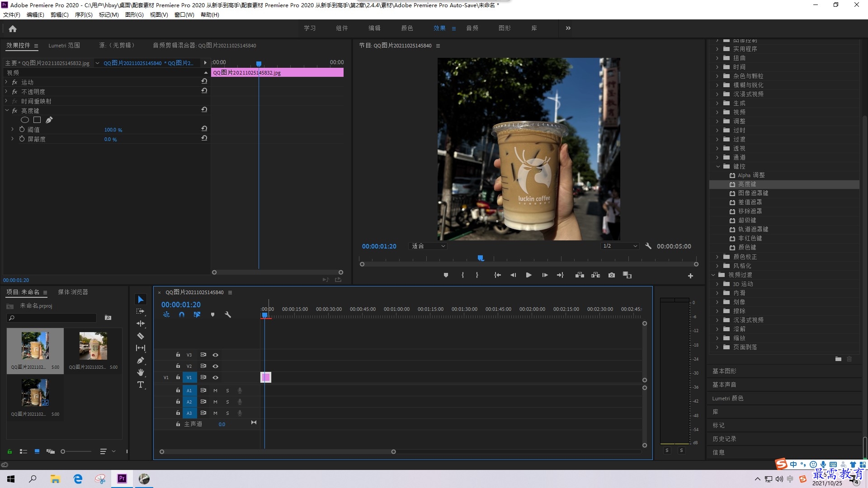The width and height of the screenshot is (868, 488).
Task: Click timeline display settings wrench
Action: pos(228,314)
